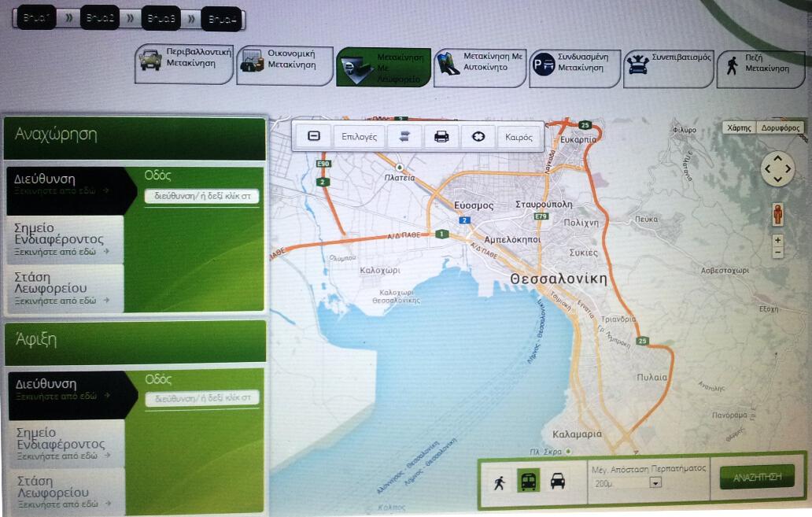This screenshot has height=517, width=812.
Task: Click the Πυλαία label on the map
Action: (x=652, y=377)
